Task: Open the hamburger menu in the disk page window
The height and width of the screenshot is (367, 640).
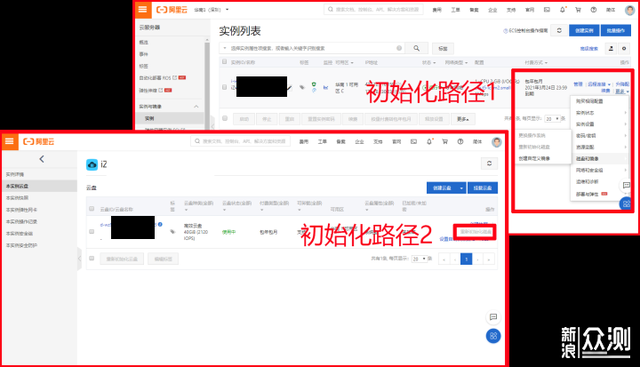Action: click(9, 142)
